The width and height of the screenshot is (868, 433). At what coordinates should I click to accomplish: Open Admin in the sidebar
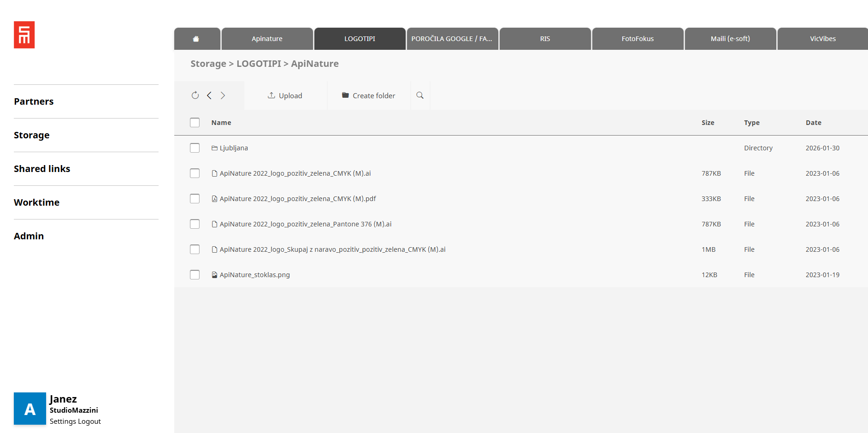click(x=29, y=236)
